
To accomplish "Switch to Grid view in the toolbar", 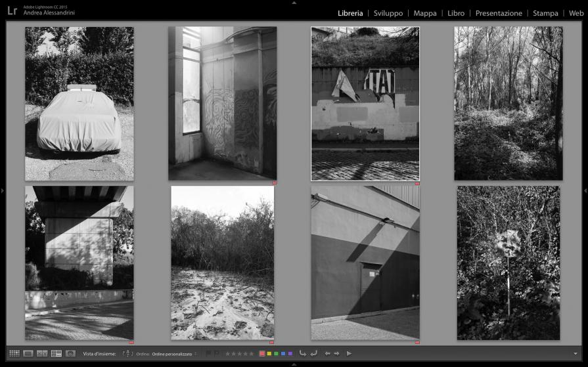I will 14,353.
